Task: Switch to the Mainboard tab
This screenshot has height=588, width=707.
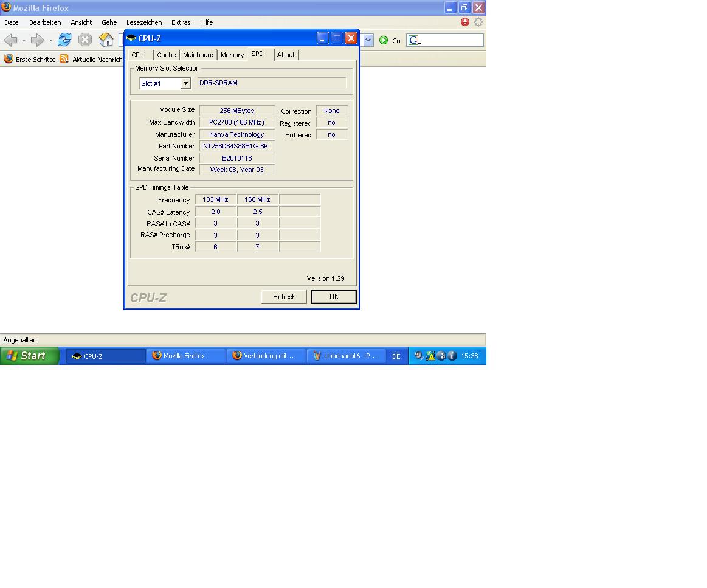Action: pos(198,55)
